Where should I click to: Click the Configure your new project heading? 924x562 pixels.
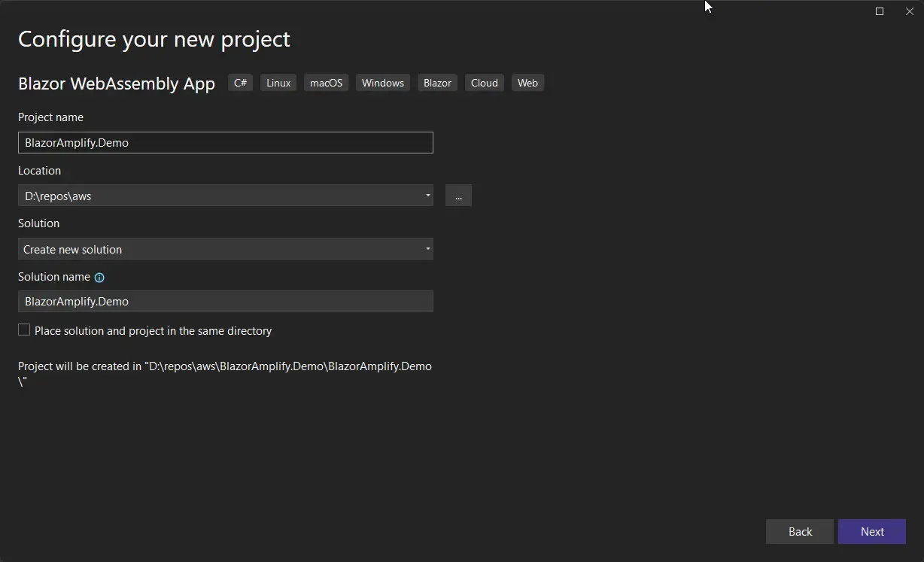pyautogui.click(x=153, y=38)
